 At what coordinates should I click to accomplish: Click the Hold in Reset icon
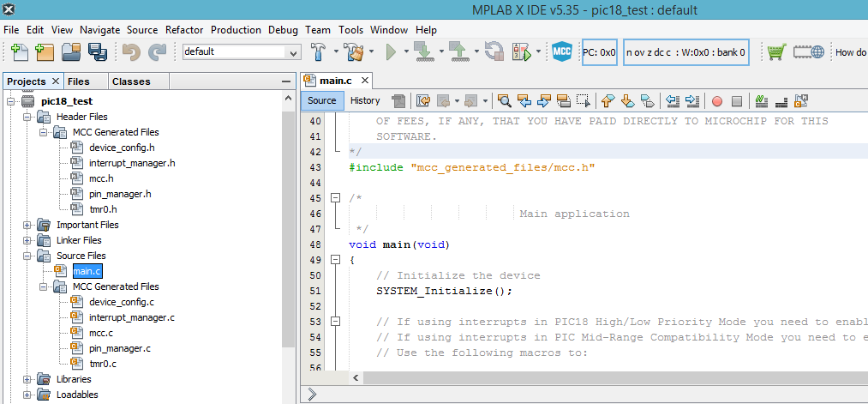click(x=494, y=51)
